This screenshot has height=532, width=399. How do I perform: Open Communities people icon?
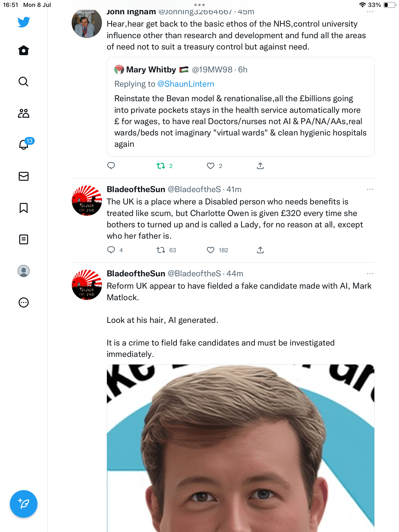coord(24,113)
